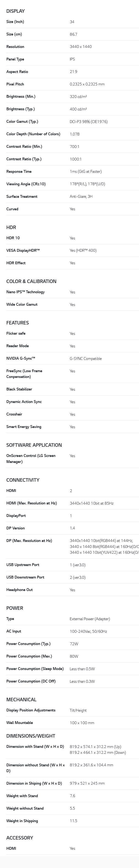Click the COLOR & CALIBRATION heading
139x868 pixels.
tap(31, 281)
